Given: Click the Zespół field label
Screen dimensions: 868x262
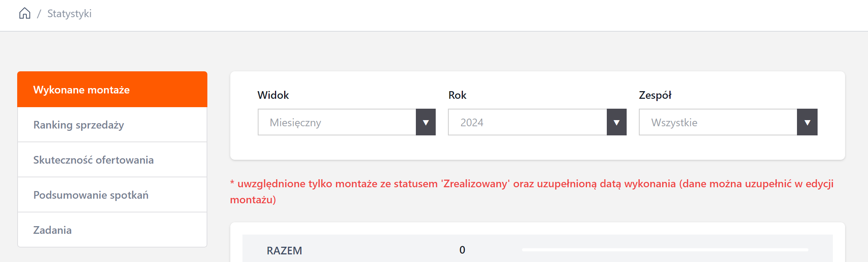Looking at the screenshot, I should [655, 95].
